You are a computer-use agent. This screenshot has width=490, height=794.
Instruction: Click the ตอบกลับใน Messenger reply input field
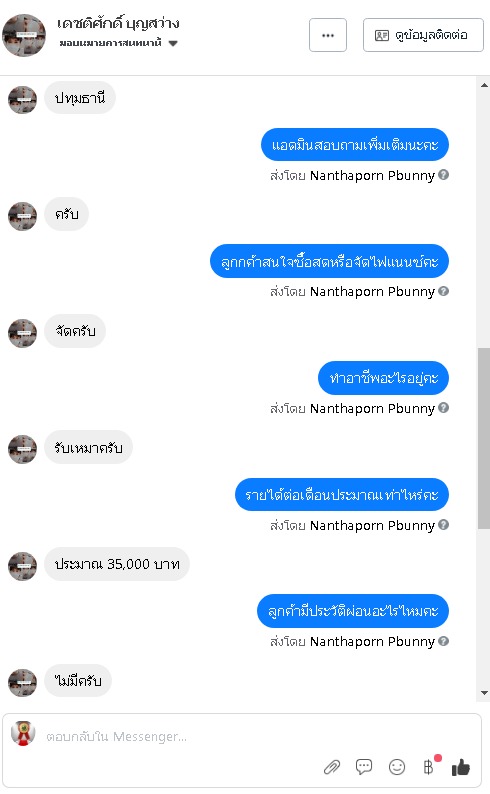[x=242, y=736]
